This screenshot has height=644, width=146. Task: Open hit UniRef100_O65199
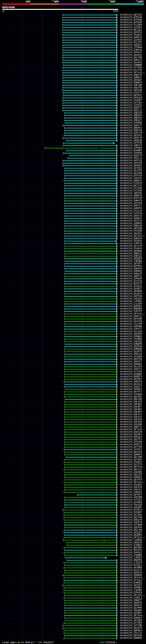click(x=131, y=90)
